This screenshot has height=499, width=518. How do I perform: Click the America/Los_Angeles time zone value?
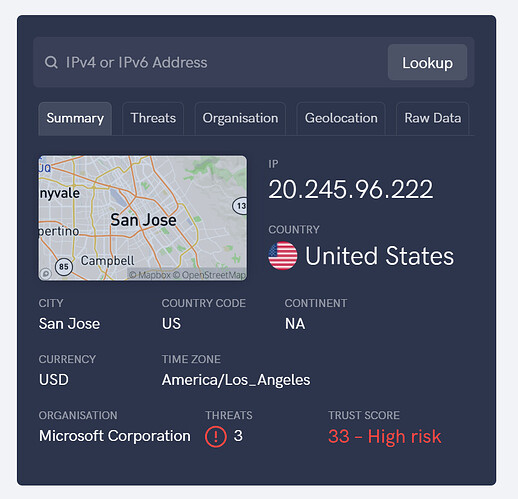[236, 380]
